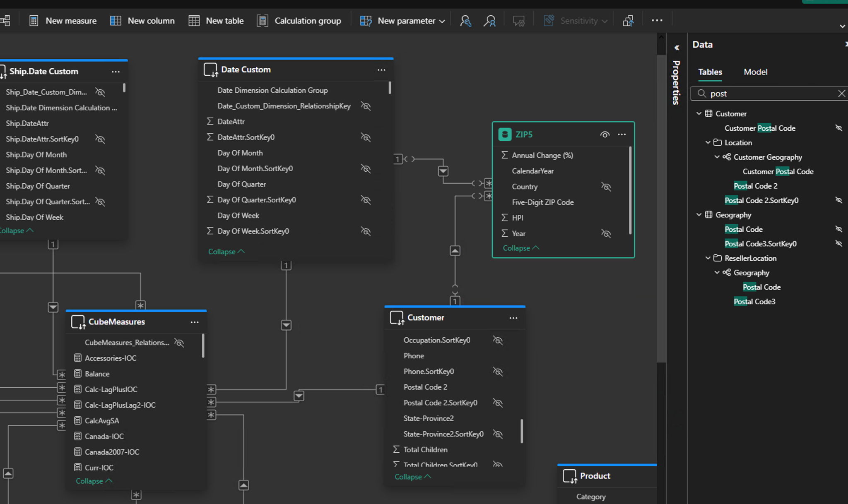This screenshot has width=848, height=504.
Task: Select the Tables tab
Action: [x=710, y=72]
